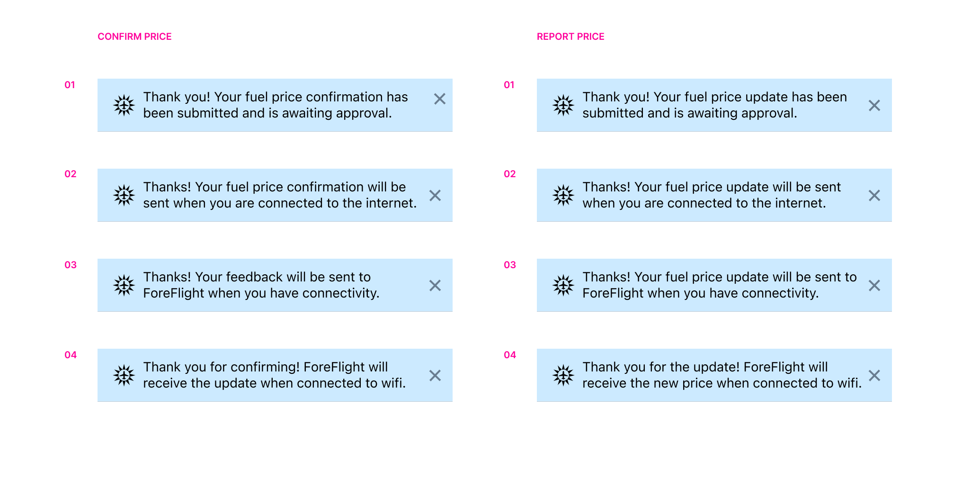This screenshot has height=488, width=980.
Task: Click compass airplane icon in Confirm Price 01
Action: [x=124, y=105]
